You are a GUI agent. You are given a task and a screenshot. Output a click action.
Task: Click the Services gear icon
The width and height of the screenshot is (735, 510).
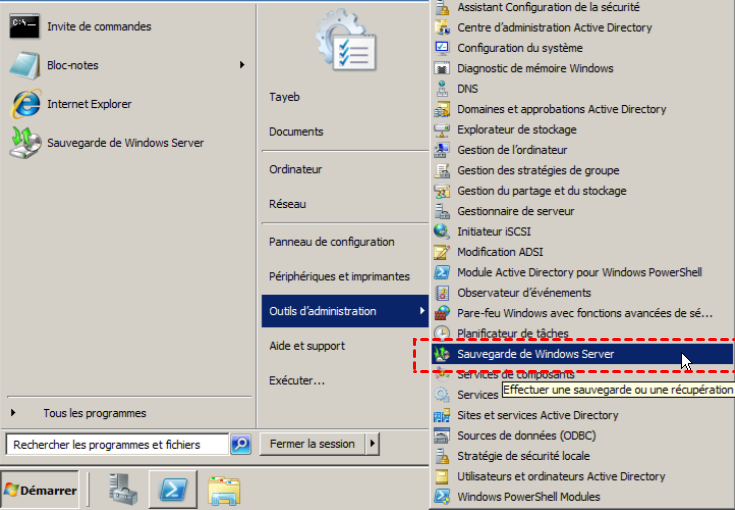[442, 395]
